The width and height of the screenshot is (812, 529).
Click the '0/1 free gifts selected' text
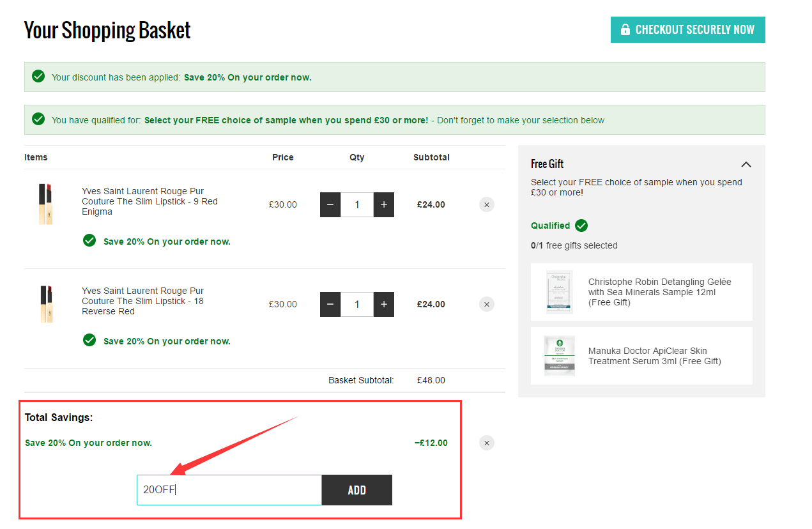point(574,245)
